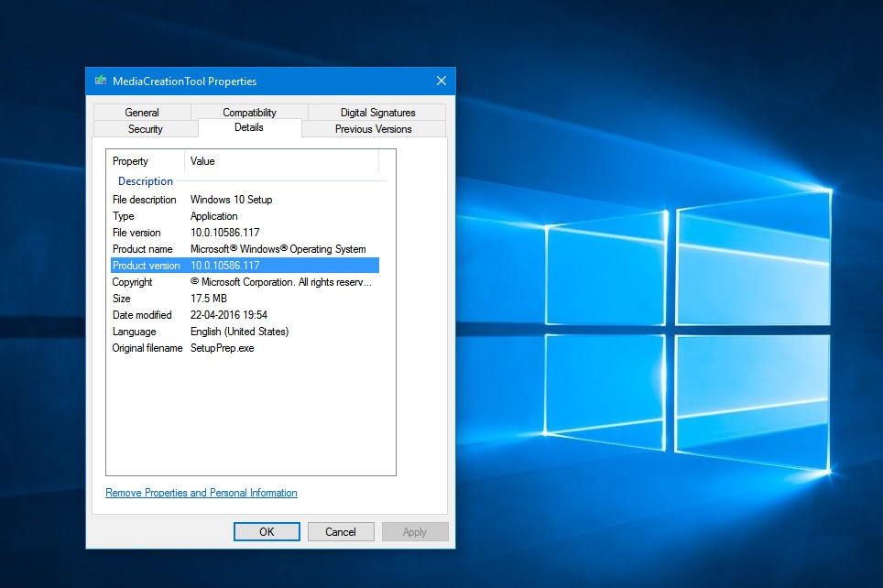883x588 pixels.
Task: Click the File version value 10.0.10586.117
Action: click(225, 233)
